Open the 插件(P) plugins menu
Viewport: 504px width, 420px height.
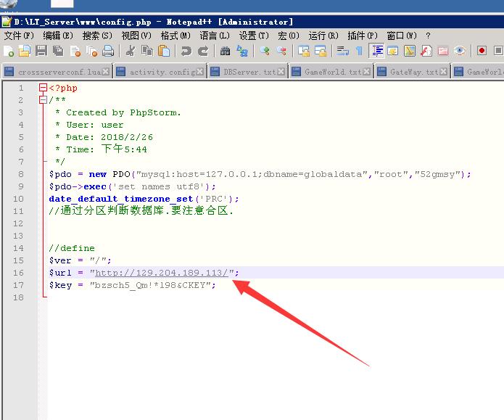pyautogui.click(x=362, y=35)
